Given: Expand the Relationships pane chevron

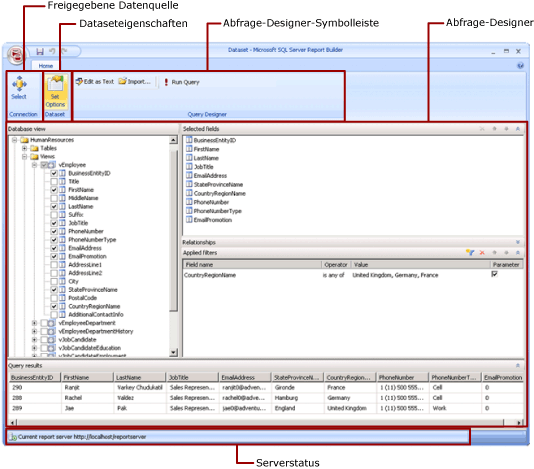Looking at the screenshot, I should [x=517, y=242].
